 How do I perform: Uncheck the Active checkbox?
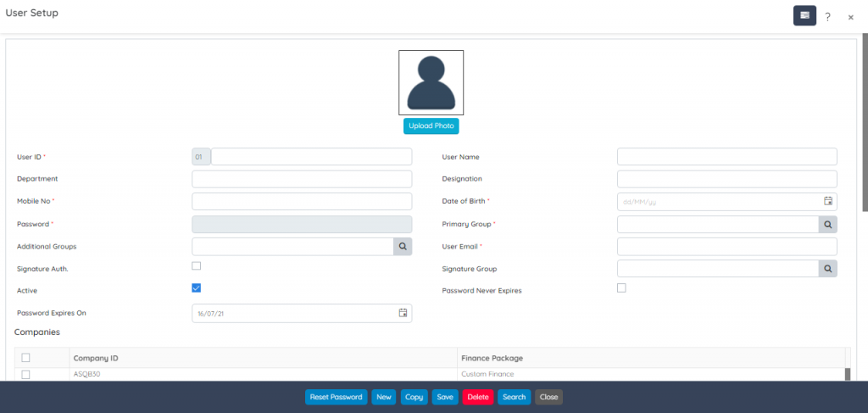pos(197,288)
